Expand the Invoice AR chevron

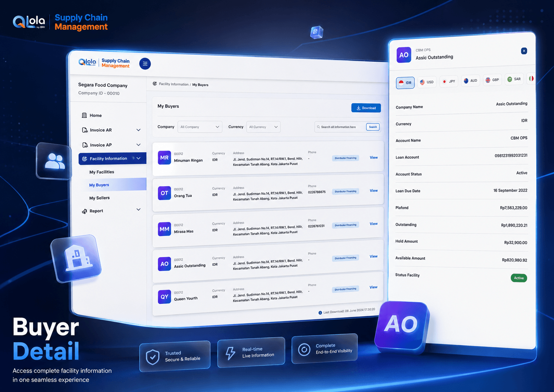point(139,130)
